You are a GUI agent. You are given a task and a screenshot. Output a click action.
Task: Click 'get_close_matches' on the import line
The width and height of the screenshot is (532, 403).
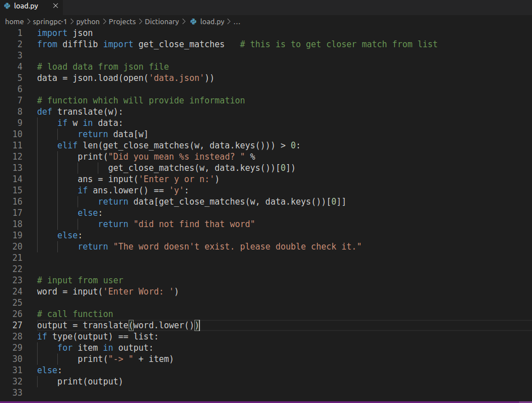181,44
